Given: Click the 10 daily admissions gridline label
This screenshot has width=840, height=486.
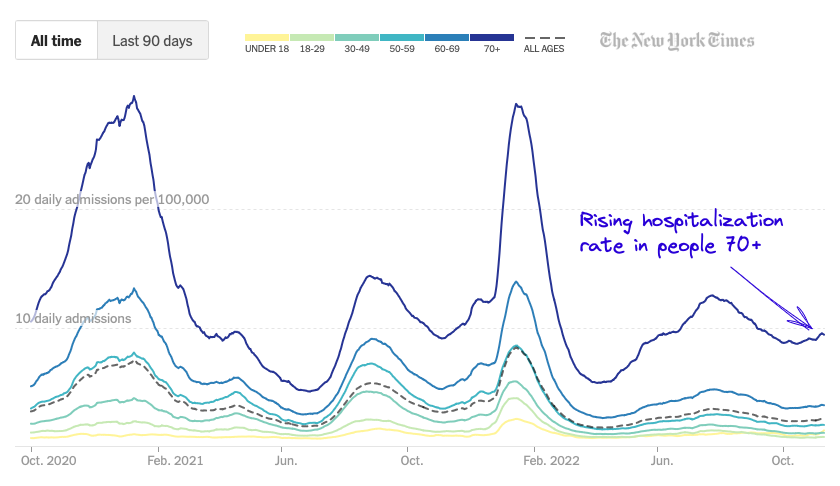Looking at the screenshot, I should (x=73, y=319).
